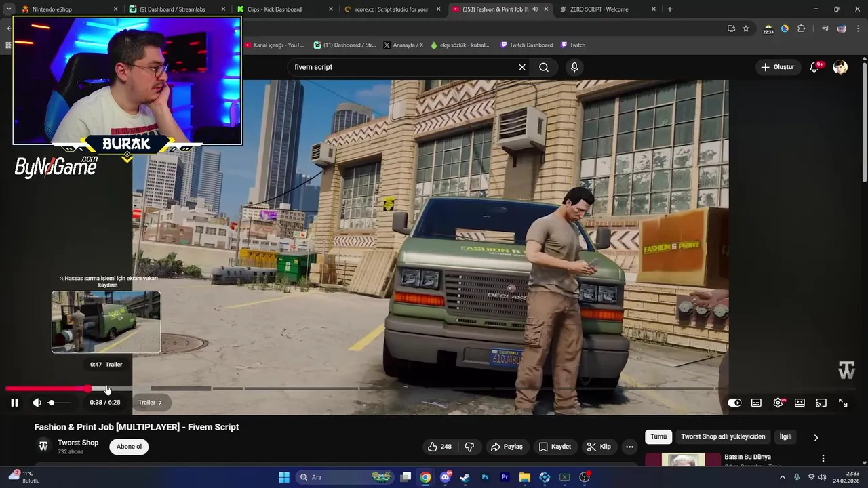Create a clip with Klip button
Screen dimensions: 868x488
point(599,447)
